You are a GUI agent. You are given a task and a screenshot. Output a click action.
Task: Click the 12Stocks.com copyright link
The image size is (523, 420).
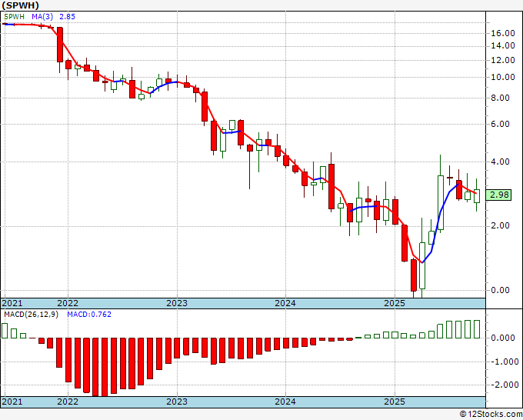pos(491,415)
